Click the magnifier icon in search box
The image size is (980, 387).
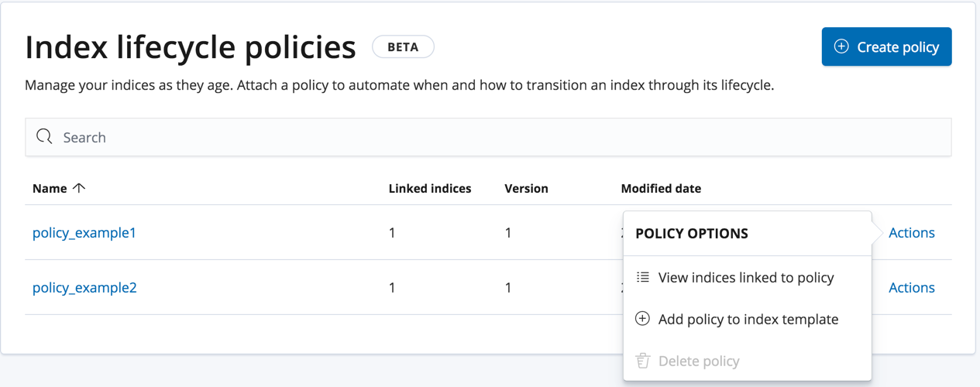point(44,137)
